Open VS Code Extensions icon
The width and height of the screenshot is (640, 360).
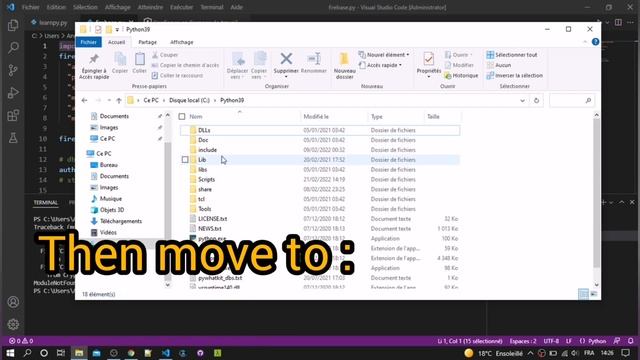click(x=13, y=116)
